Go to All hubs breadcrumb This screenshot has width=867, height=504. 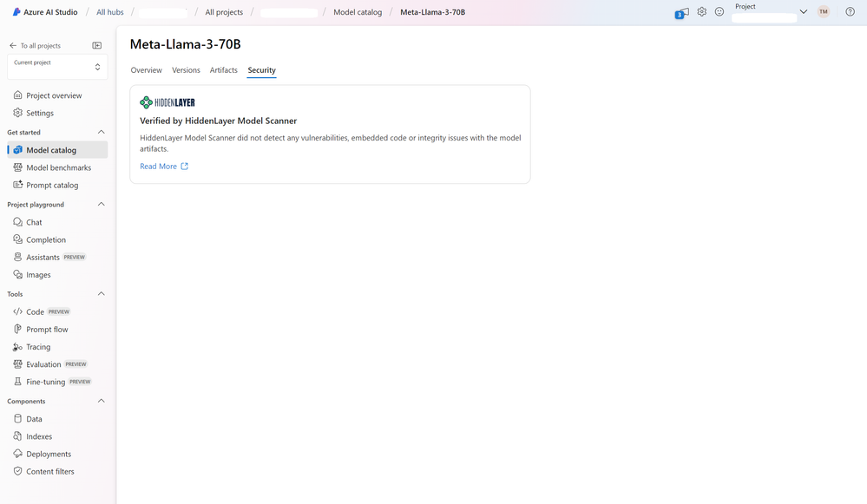point(110,12)
